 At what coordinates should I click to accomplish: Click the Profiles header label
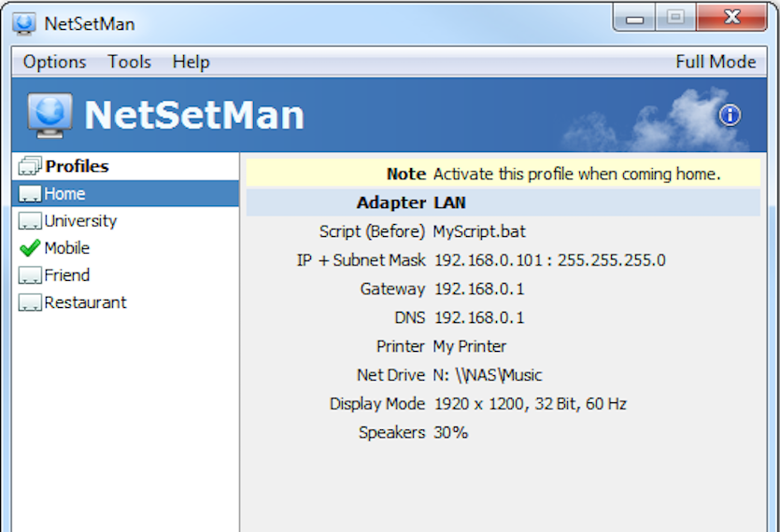78,166
